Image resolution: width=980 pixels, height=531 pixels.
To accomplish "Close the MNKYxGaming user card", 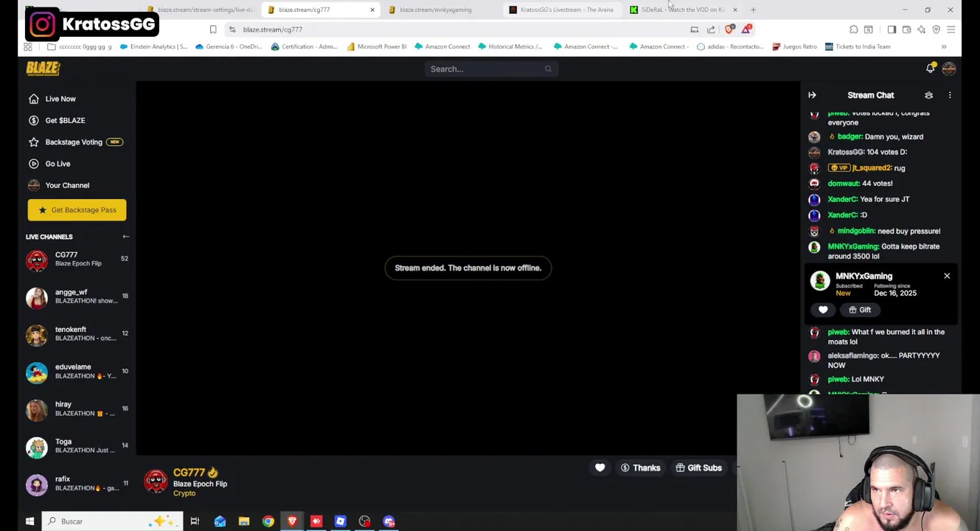I will click(x=947, y=276).
